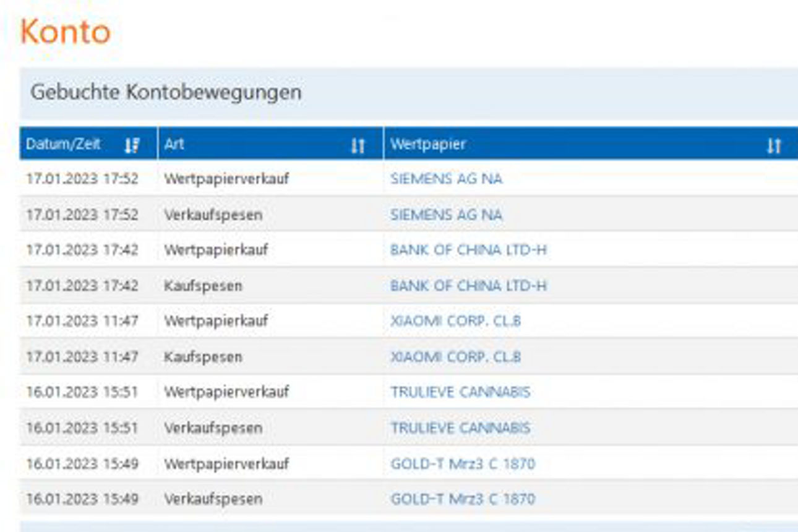Click the sort arrows beside the Art header

pyautogui.click(x=356, y=144)
